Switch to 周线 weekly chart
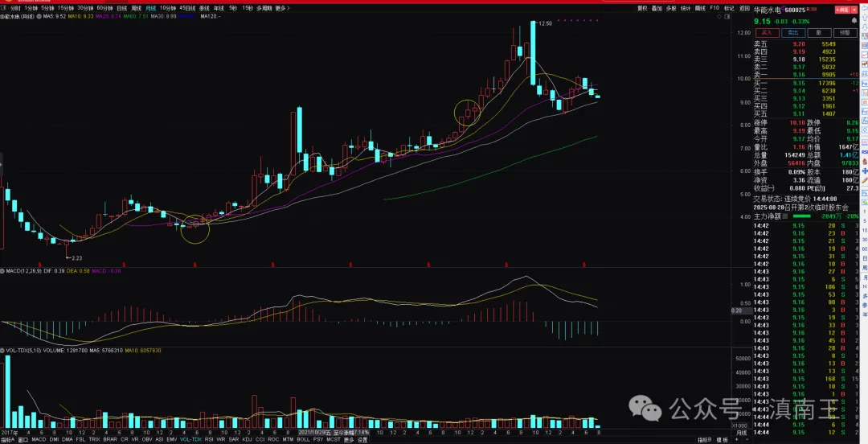Image resolution: width=868 pixels, height=444 pixels. click(136, 8)
